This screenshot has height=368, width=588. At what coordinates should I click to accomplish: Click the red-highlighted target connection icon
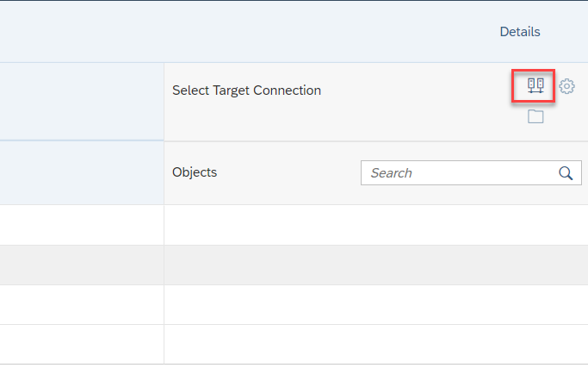point(535,85)
